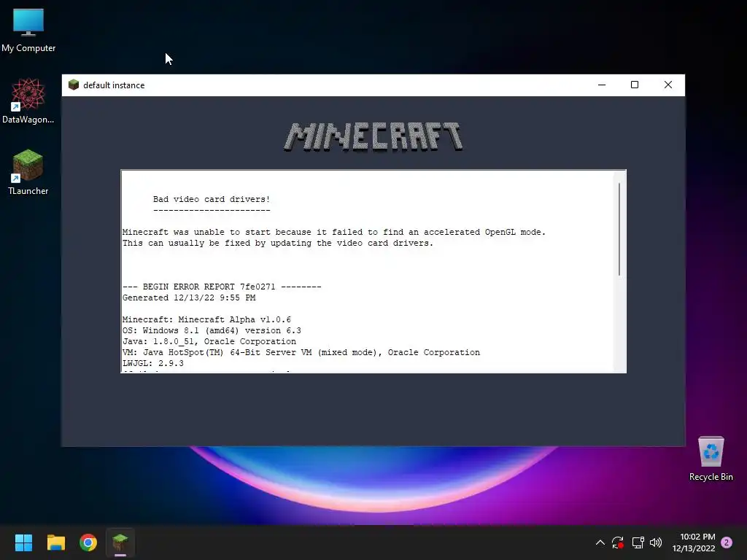Click the "Java: 1.8.0_51" line
The image size is (747, 560).
(209, 341)
